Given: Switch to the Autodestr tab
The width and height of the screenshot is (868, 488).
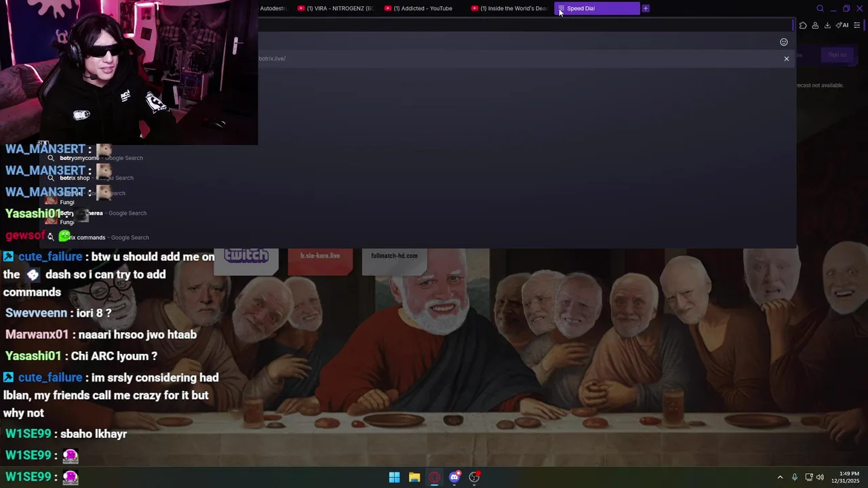Looking at the screenshot, I should click(273, 8).
